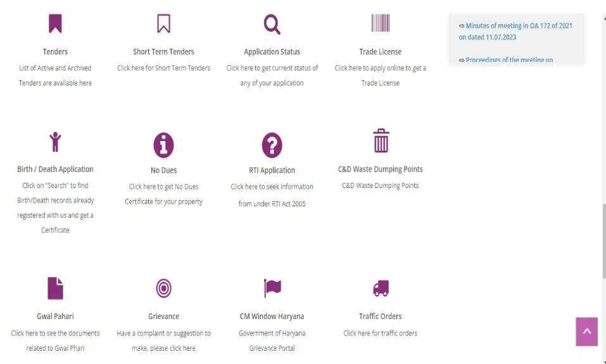Select the Trade License barcode icon

point(380,23)
